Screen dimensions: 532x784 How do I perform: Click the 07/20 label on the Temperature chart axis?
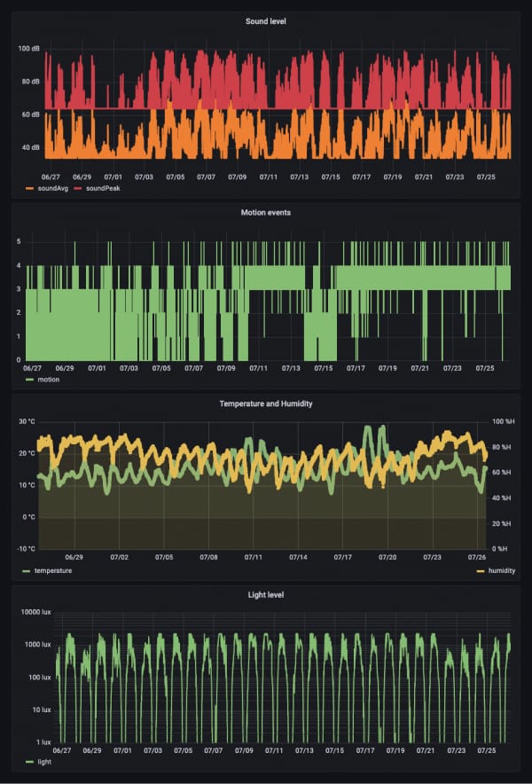(387, 557)
